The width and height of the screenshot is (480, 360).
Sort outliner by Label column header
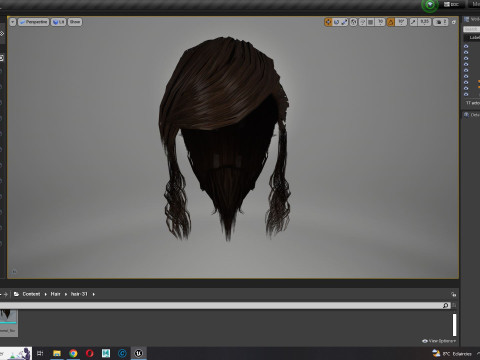(x=474, y=37)
